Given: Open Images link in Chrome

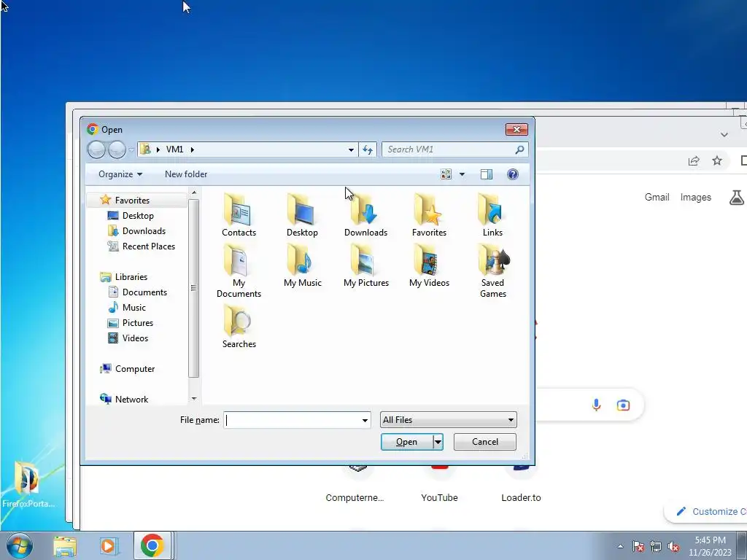Looking at the screenshot, I should tap(695, 197).
